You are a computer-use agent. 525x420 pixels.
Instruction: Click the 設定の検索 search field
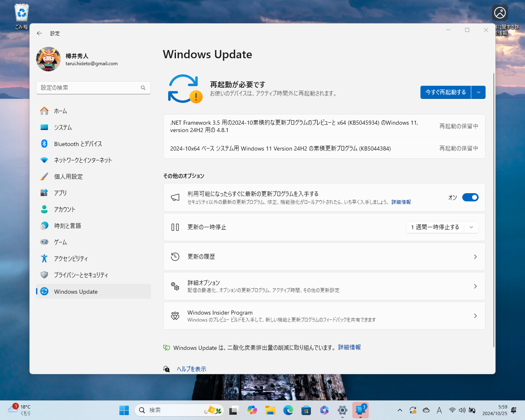[94, 88]
